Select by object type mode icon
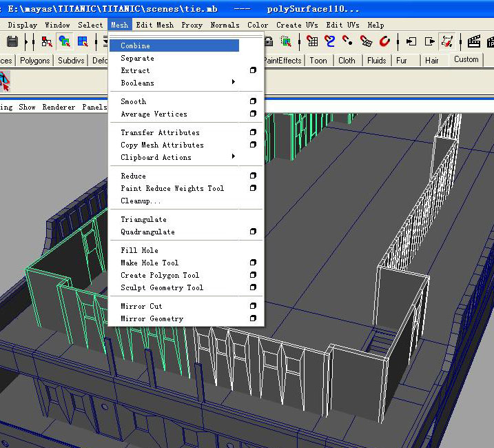The width and height of the screenshot is (494, 448). (x=65, y=41)
